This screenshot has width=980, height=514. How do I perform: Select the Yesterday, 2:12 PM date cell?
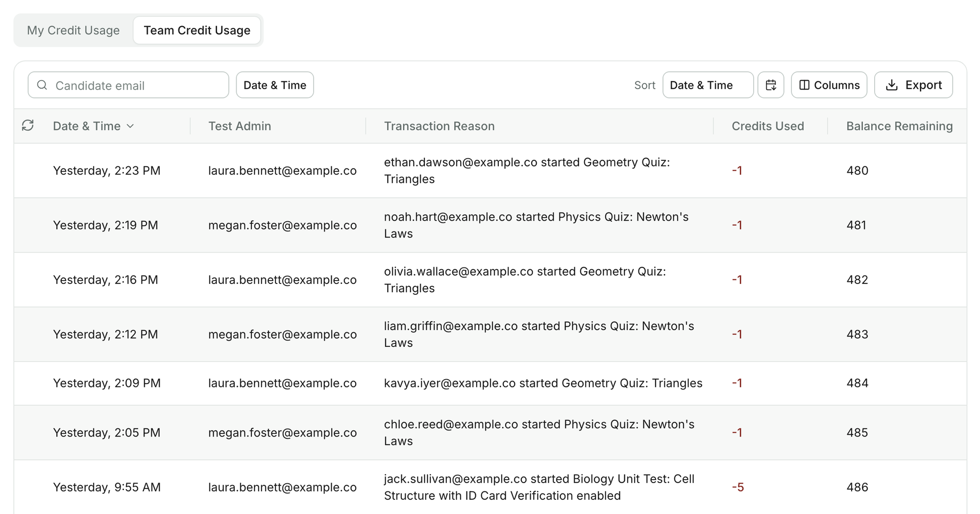pos(105,334)
